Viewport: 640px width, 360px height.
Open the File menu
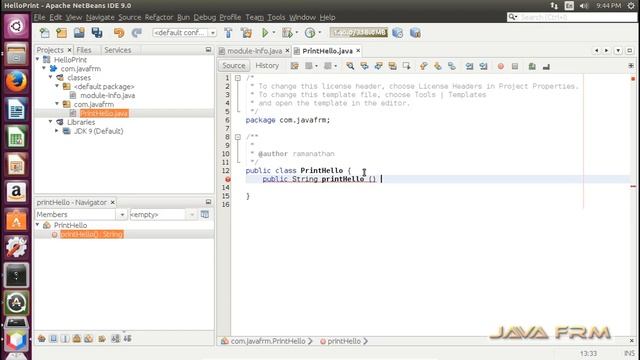[40, 17]
